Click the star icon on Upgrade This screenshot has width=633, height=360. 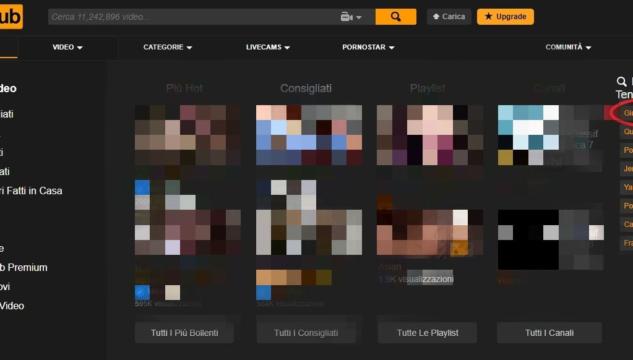pyautogui.click(x=488, y=17)
